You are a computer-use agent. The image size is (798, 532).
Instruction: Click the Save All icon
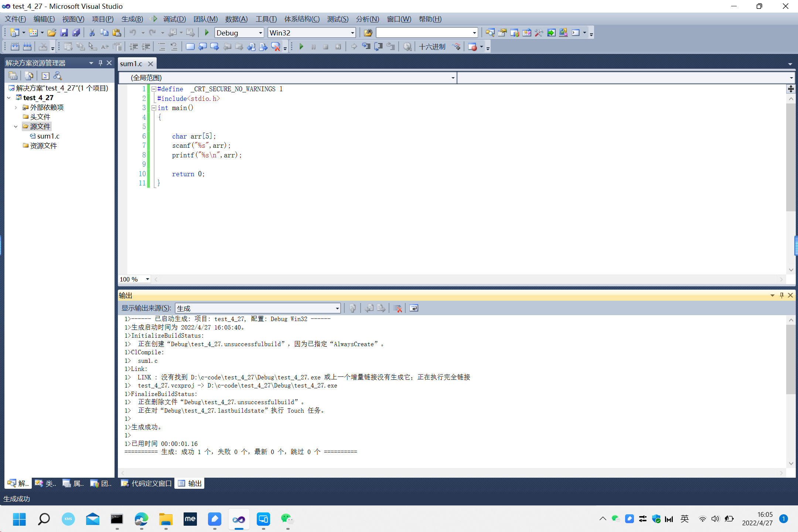click(76, 33)
